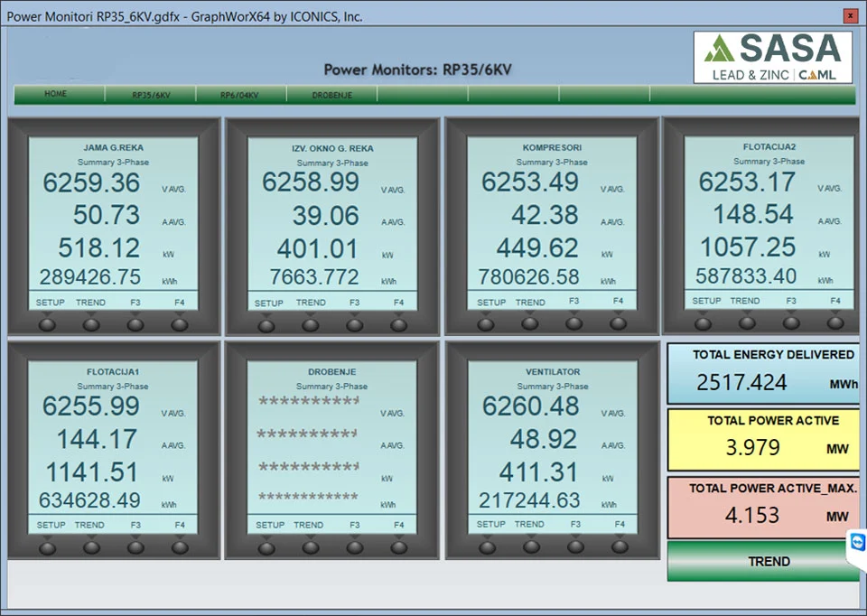Select SETUP on IZV. OKNO G. REKA meter
Viewport: 867px width, 616px height.
(269, 303)
